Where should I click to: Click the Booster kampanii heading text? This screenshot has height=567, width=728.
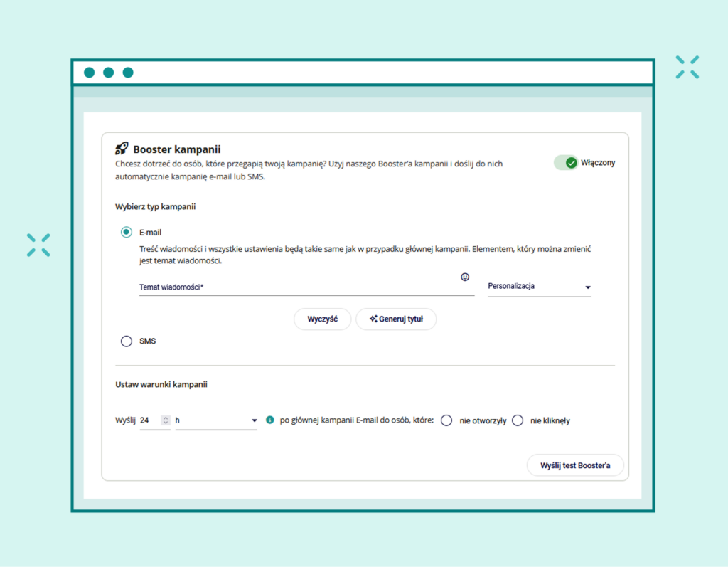(x=177, y=149)
